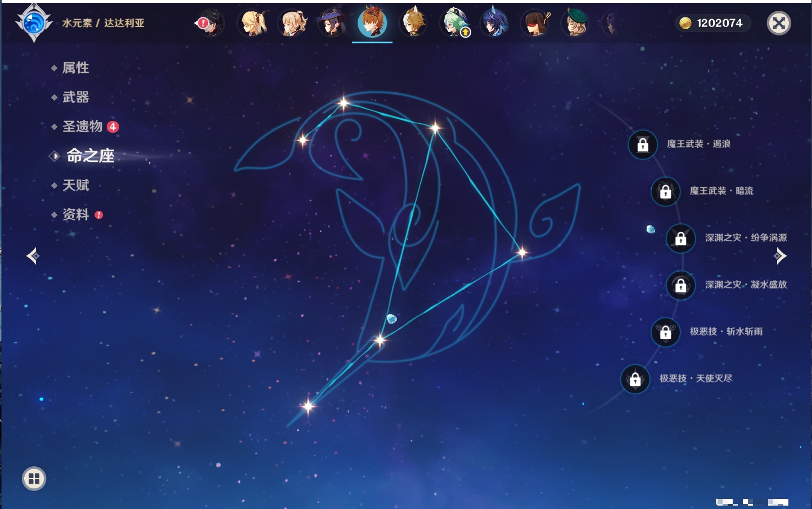Image resolution: width=812 pixels, height=509 pixels.
Task: Click the red alert badge beside 资料
Action: coord(99,215)
